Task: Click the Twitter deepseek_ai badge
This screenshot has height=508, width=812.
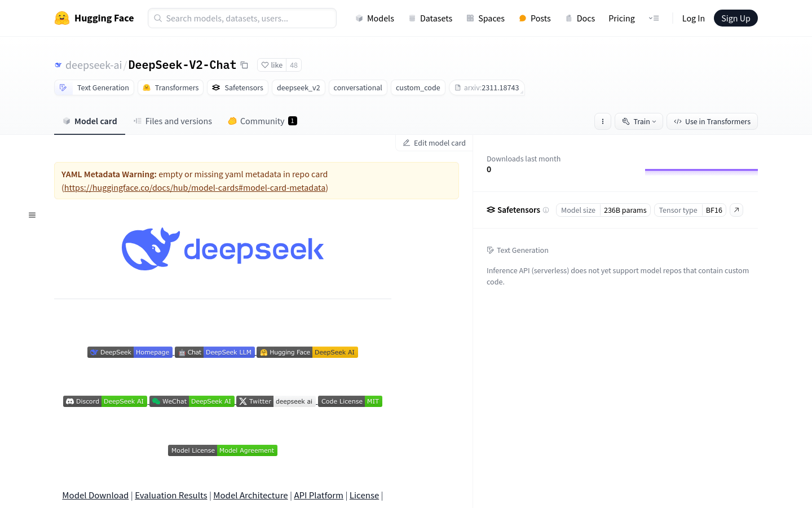Action: coord(276,401)
